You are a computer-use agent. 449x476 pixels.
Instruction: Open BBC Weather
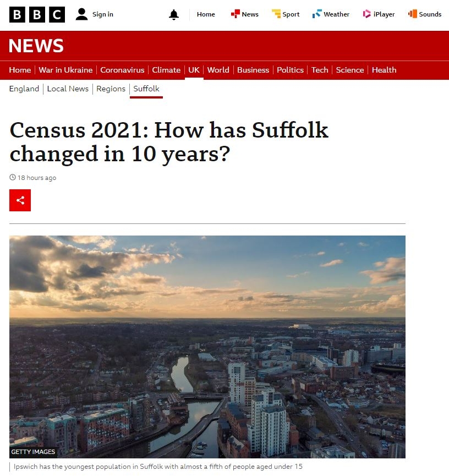[331, 14]
